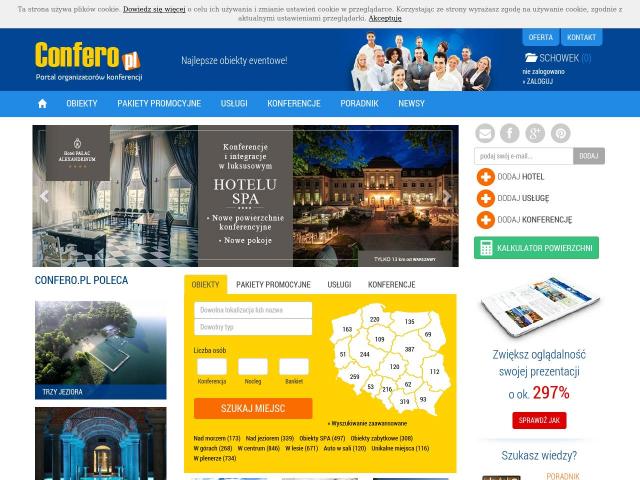Open Nad jeziorem category link
The width and height of the screenshot is (640, 480).
(270, 438)
